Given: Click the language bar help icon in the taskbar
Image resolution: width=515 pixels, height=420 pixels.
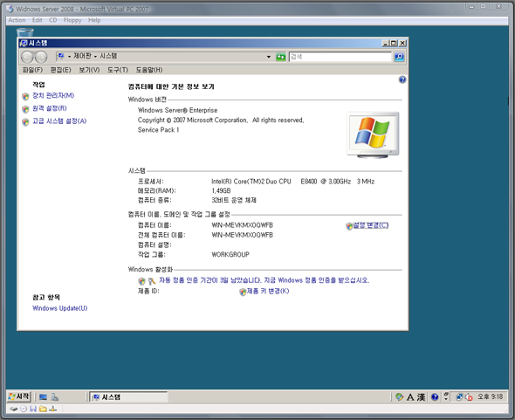Looking at the screenshot, I should pyautogui.click(x=435, y=397).
